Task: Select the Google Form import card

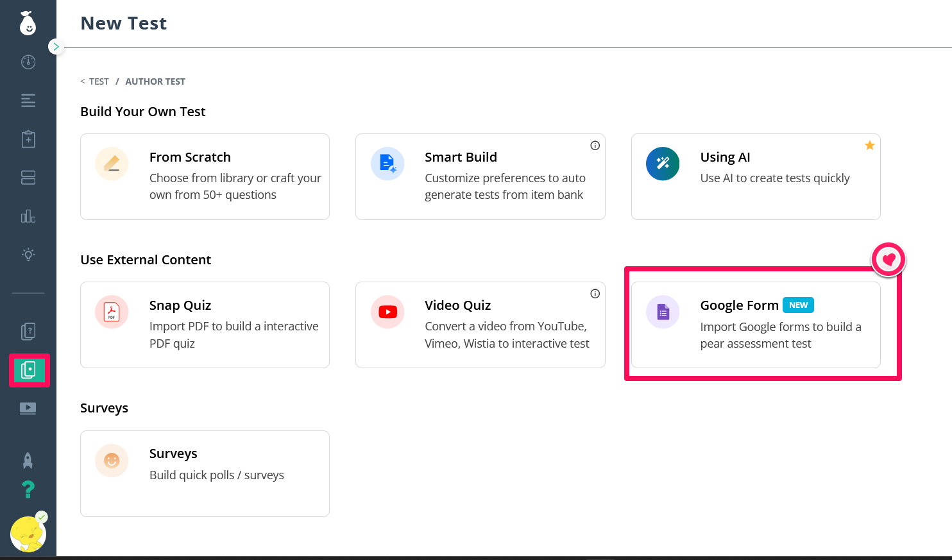Action: click(x=755, y=325)
